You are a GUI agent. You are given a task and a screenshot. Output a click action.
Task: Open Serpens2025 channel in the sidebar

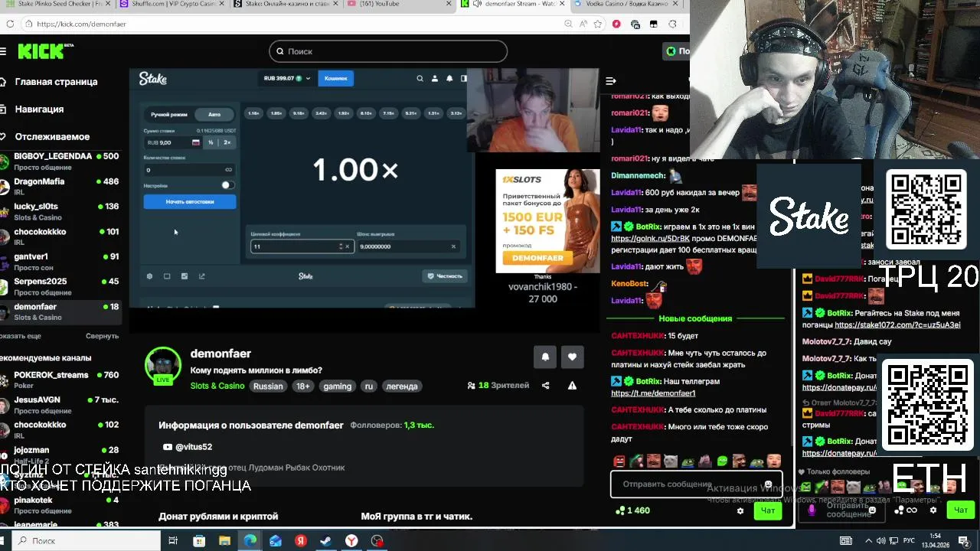click(61, 286)
